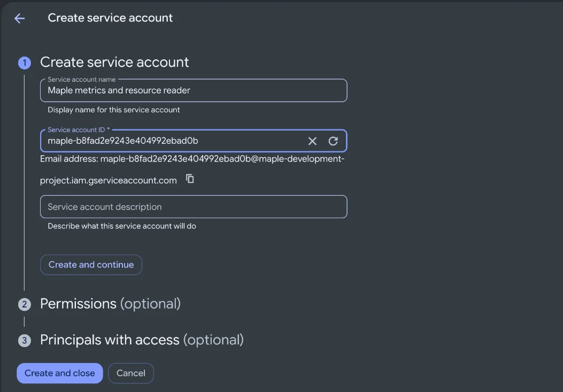Regenerate the service account ID

[333, 141]
